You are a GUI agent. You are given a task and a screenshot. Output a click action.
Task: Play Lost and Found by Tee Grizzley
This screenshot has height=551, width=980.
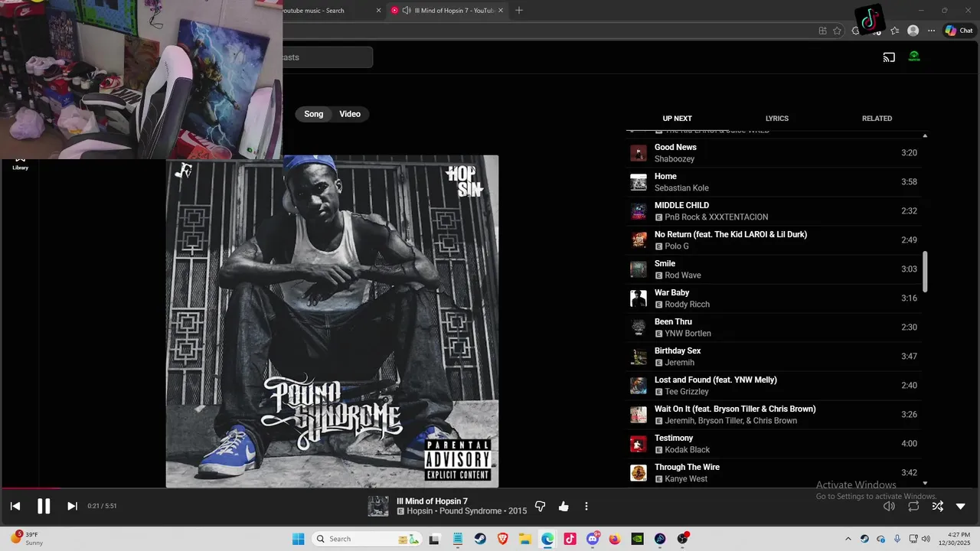point(775,386)
